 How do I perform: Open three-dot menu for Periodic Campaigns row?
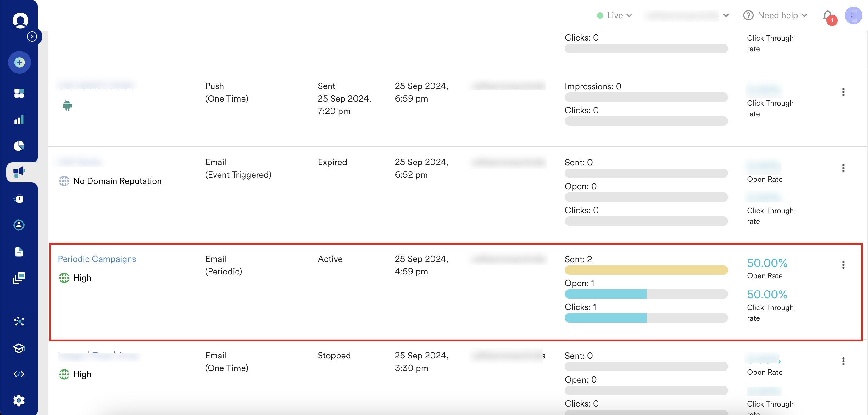[x=843, y=265]
